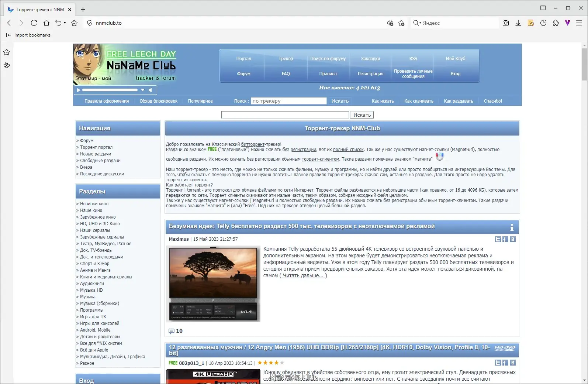The image size is (588, 384).
Task: Open Мой Клуб menu item
Action: (x=456, y=59)
